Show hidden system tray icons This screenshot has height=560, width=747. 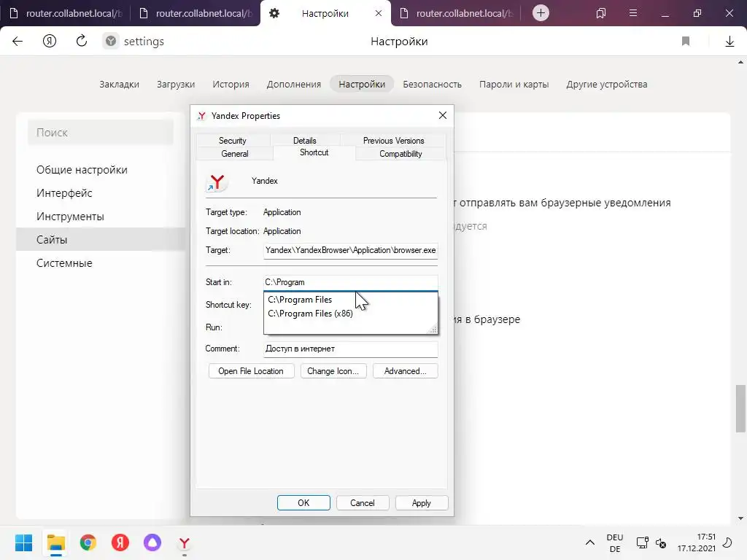coord(589,542)
